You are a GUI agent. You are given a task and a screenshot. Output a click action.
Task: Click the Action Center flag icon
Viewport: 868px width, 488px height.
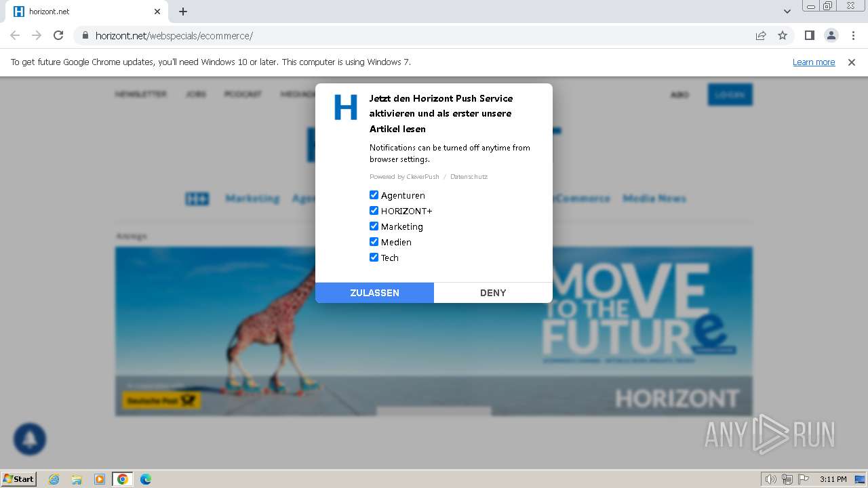[804, 479]
